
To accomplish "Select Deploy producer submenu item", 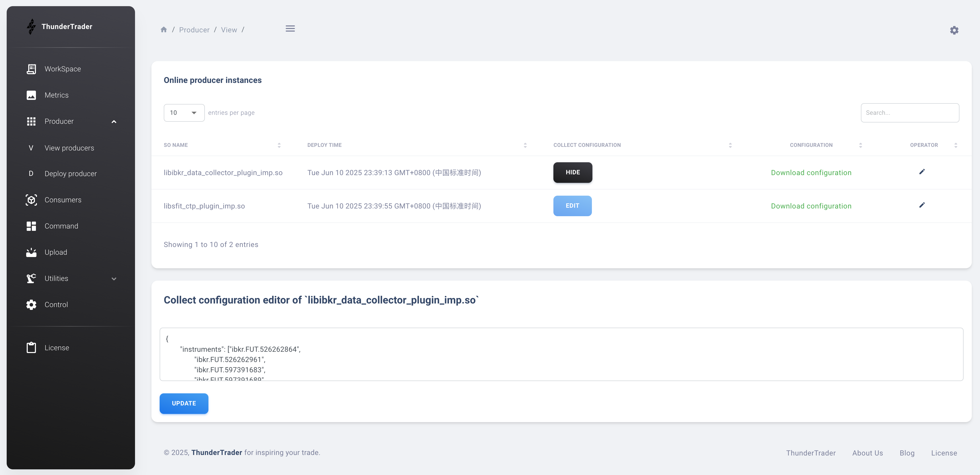I will click(x=70, y=174).
